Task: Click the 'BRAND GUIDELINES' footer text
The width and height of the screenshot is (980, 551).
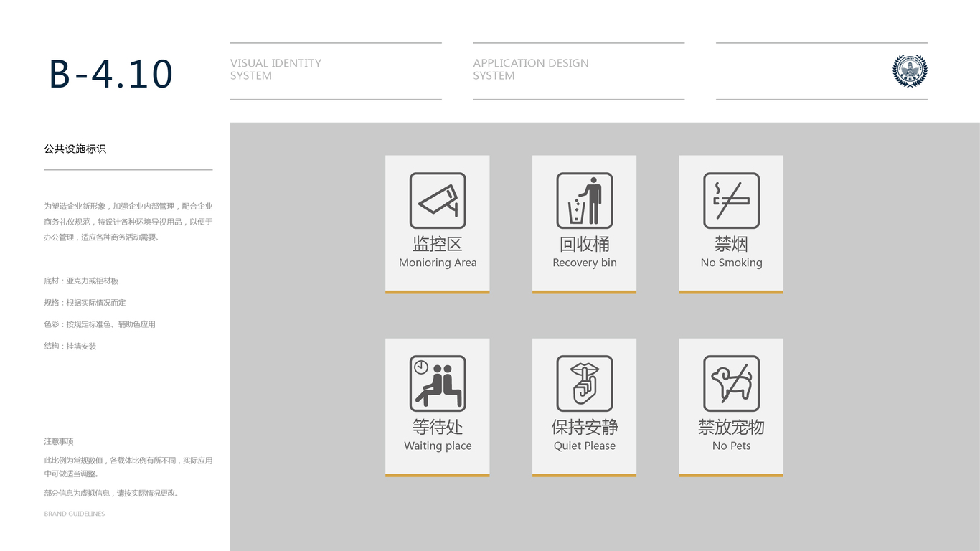Action: pyautogui.click(x=75, y=514)
